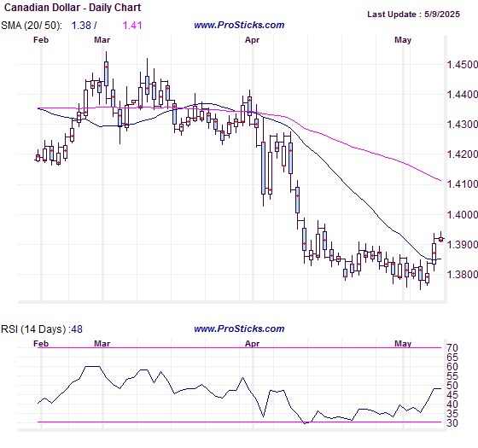Screen dimensions: 478x448
Task: Click the Mar label on price chart
Action: pos(102,40)
